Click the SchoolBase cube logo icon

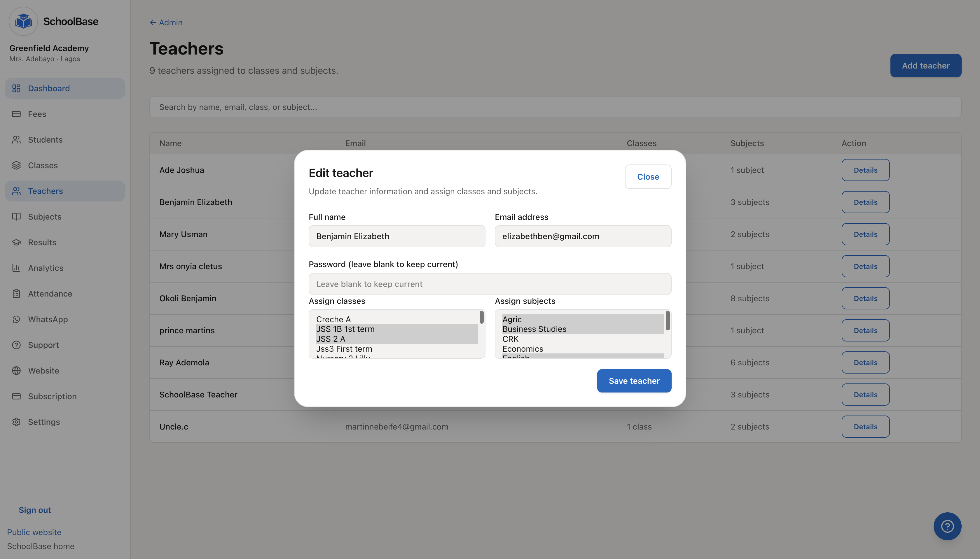tap(23, 21)
